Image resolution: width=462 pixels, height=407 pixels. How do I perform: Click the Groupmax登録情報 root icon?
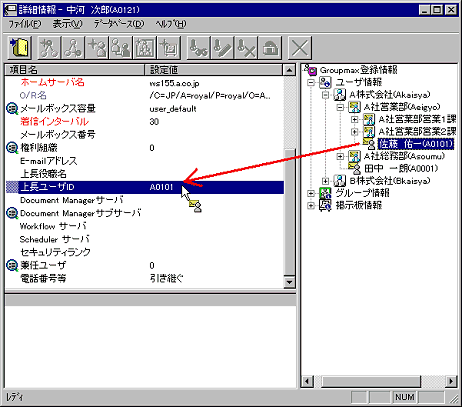click(x=311, y=70)
